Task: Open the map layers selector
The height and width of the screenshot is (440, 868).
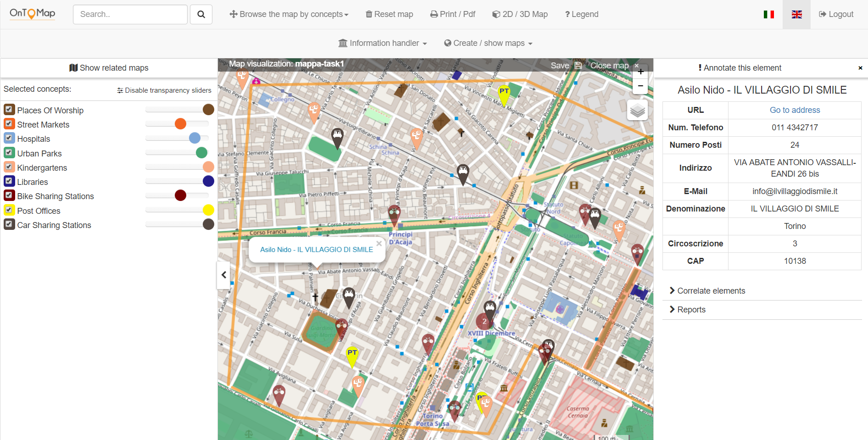Action: [x=638, y=110]
